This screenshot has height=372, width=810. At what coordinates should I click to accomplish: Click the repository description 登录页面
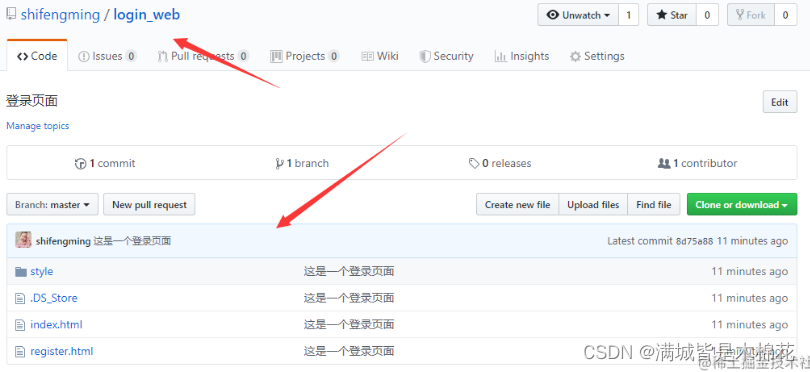pos(32,101)
